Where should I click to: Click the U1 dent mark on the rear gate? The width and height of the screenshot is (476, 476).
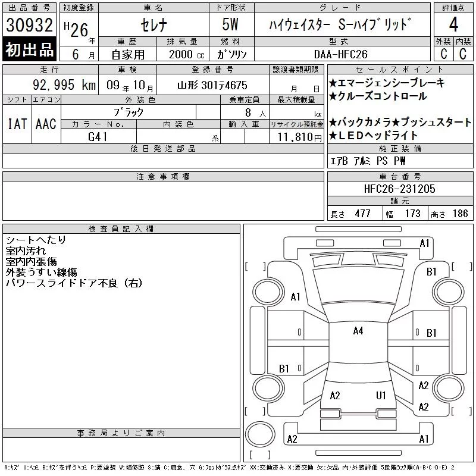(381, 395)
